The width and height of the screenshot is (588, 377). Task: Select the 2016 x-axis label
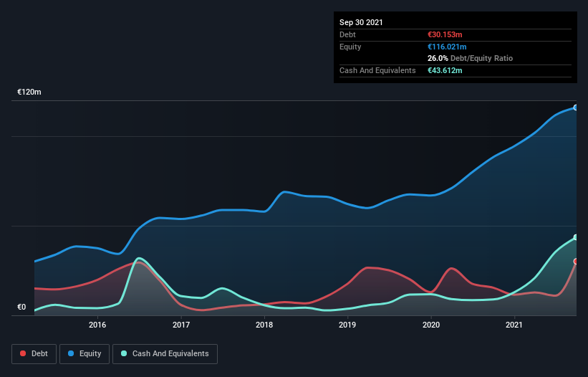97,325
